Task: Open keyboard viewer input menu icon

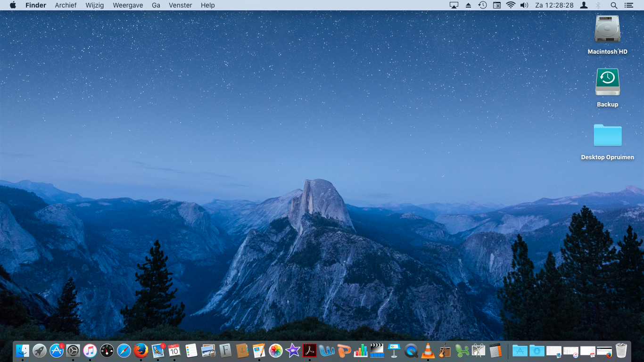Action: (x=497, y=5)
